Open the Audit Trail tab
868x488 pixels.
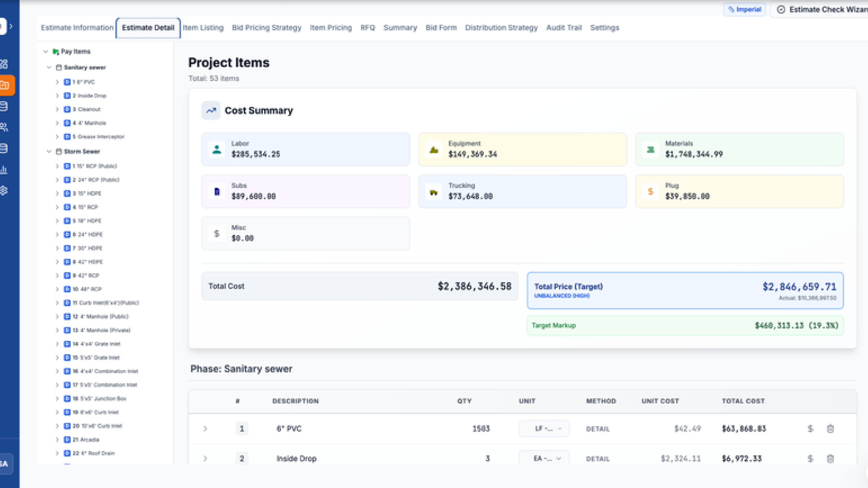click(564, 28)
